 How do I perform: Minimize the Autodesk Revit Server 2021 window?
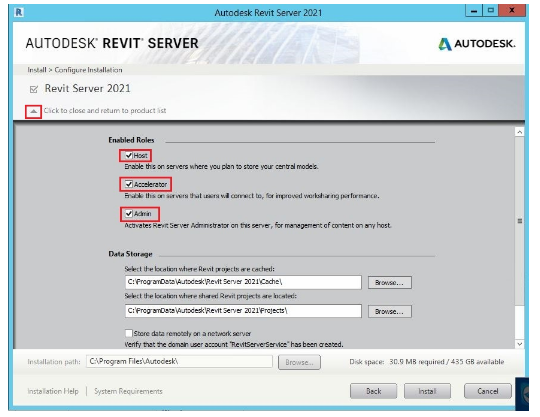474,11
